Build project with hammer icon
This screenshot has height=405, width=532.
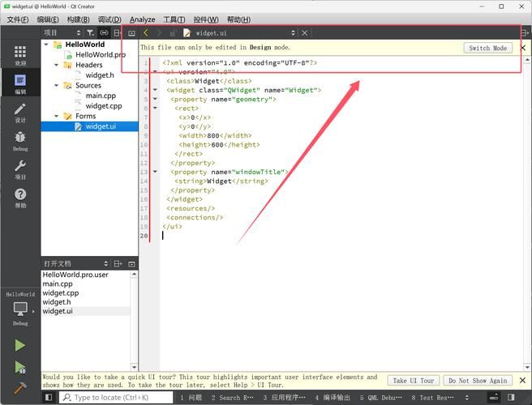click(19, 388)
